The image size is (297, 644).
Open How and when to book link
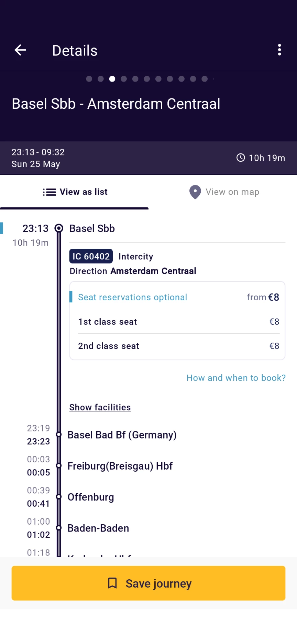tap(236, 378)
